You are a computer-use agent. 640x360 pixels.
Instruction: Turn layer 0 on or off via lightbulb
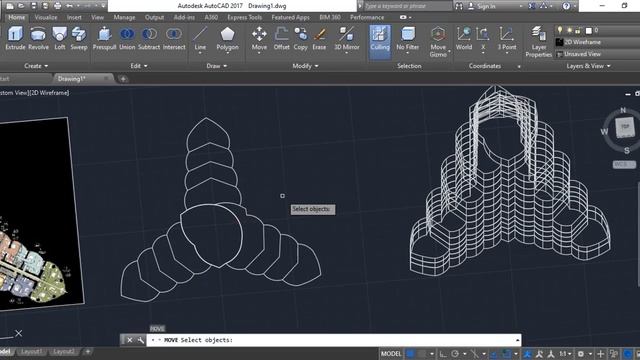560,30
